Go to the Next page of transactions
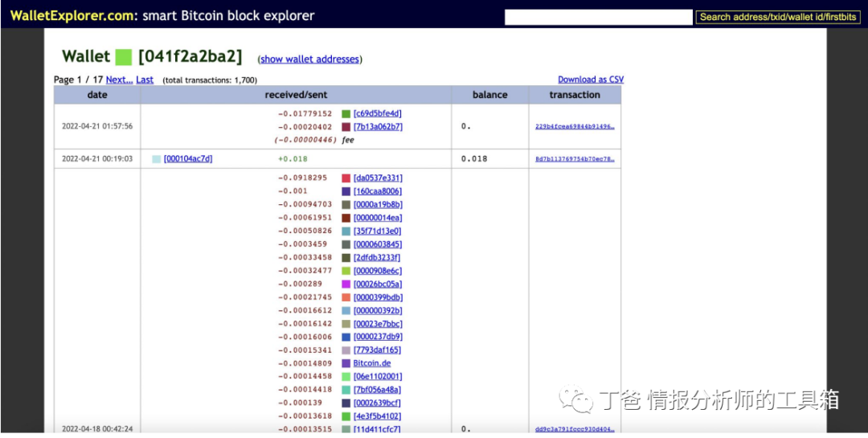This screenshot has height=438, width=868. [x=119, y=80]
